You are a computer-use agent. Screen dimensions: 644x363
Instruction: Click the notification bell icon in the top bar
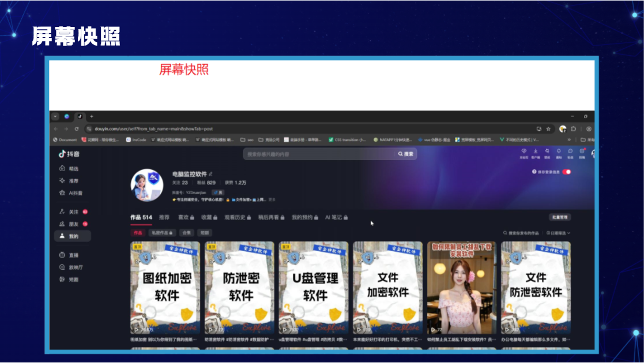(x=559, y=151)
